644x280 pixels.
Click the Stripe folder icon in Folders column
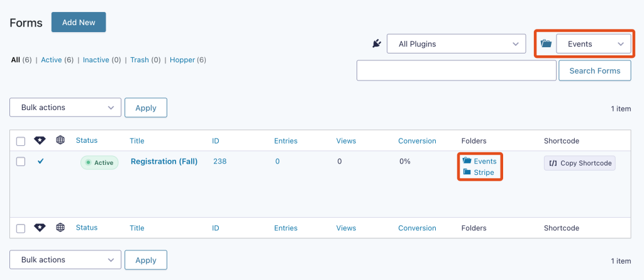coord(467,172)
